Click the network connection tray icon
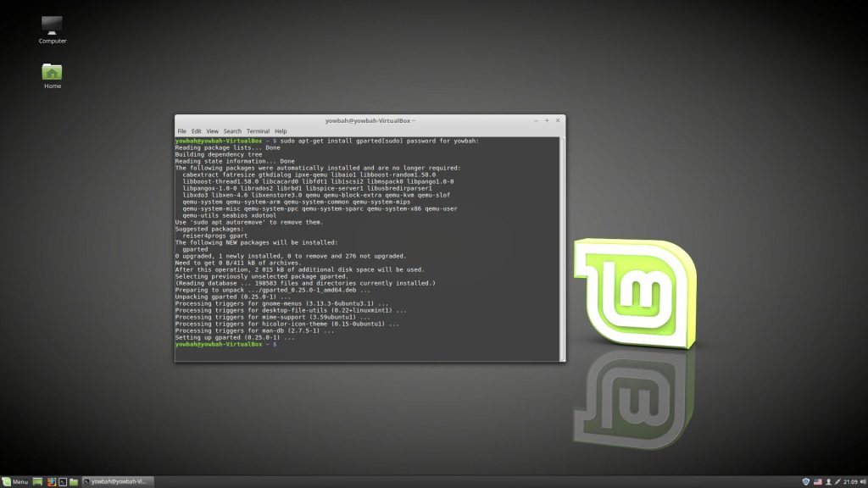The height and width of the screenshot is (488, 868). (838, 481)
